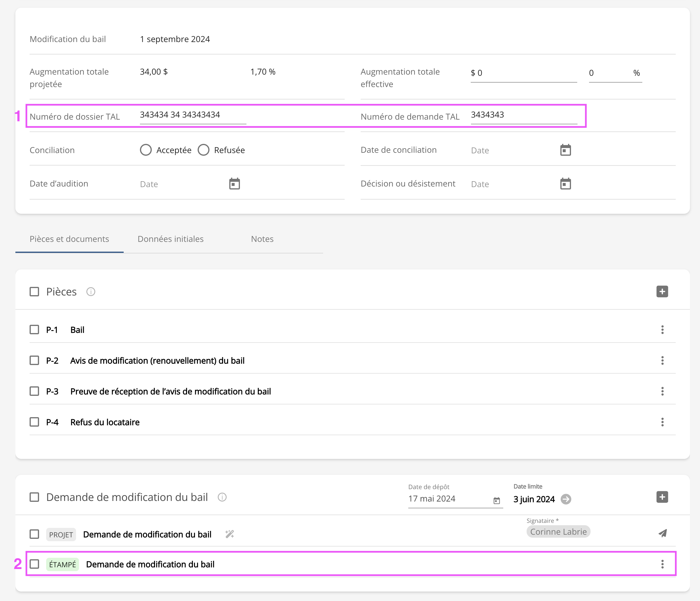Switch to the Données initiales tab
700x601 pixels.
click(x=170, y=239)
